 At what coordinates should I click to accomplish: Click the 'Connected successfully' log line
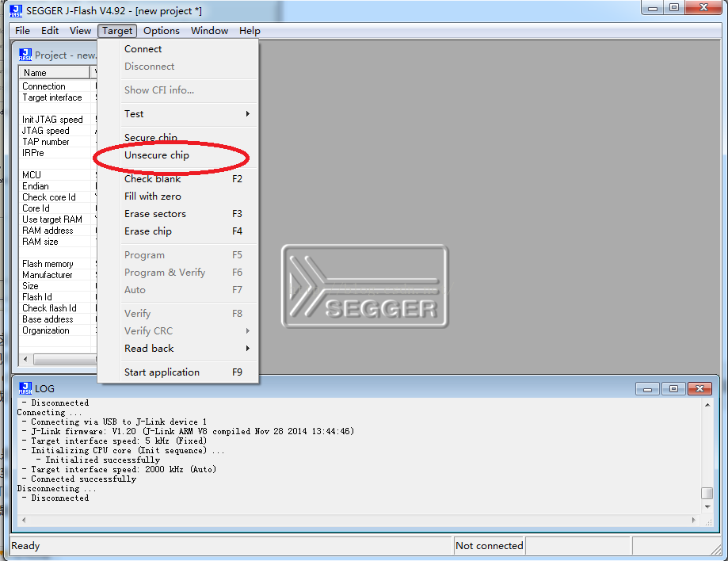tap(79, 479)
